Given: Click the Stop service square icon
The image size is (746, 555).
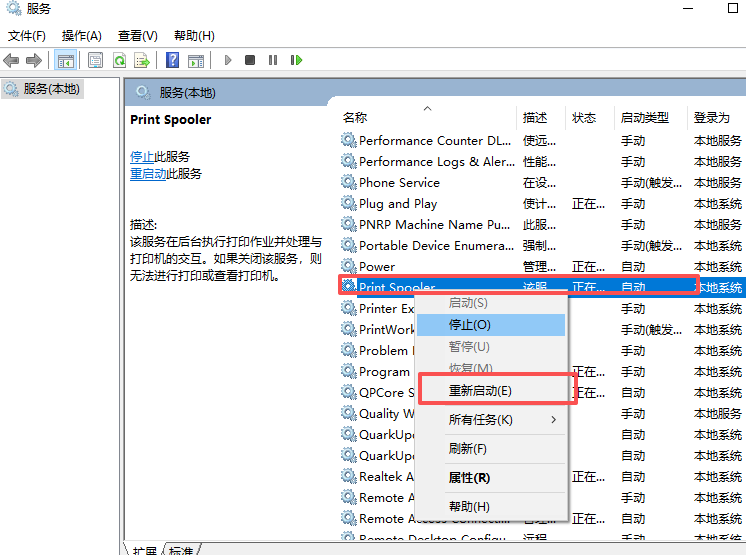Looking at the screenshot, I should click(250, 60).
